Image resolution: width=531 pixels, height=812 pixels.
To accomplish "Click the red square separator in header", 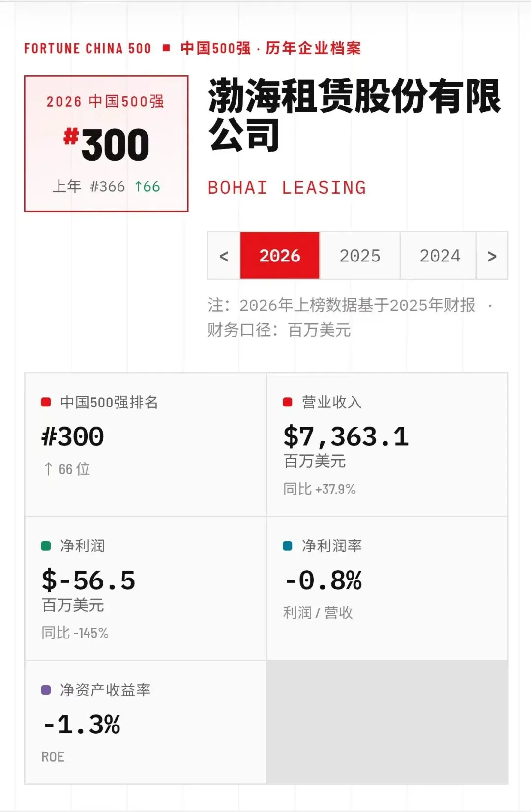I will (x=166, y=48).
